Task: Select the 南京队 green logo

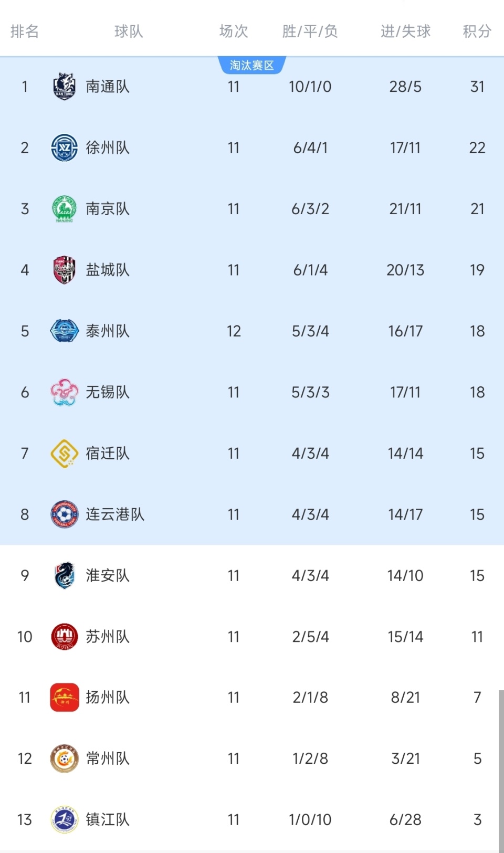Action: [x=64, y=209]
